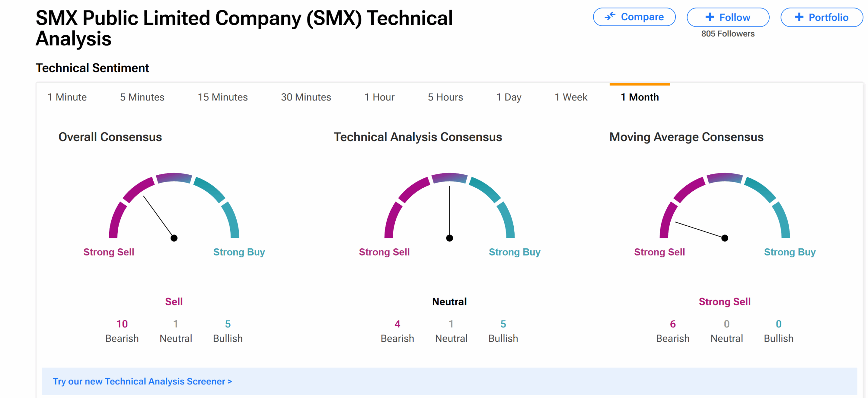Click the Overall Consensus gauge needle dot

174,238
